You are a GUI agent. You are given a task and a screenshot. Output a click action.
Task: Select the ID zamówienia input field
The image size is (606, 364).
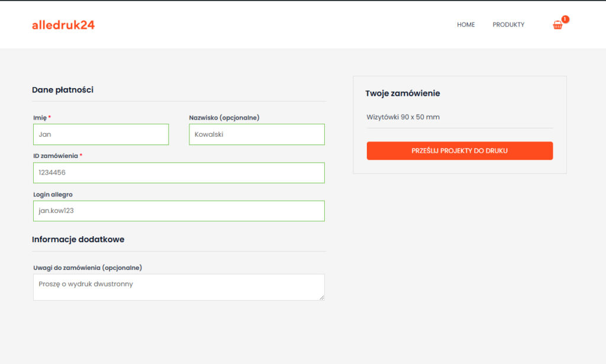pyautogui.click(x=179, y=173)
